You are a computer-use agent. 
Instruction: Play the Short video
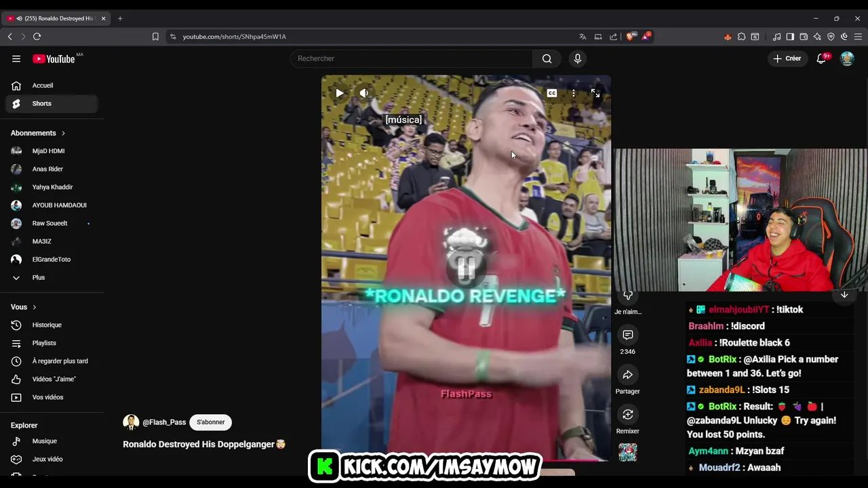tap(340, 93)
